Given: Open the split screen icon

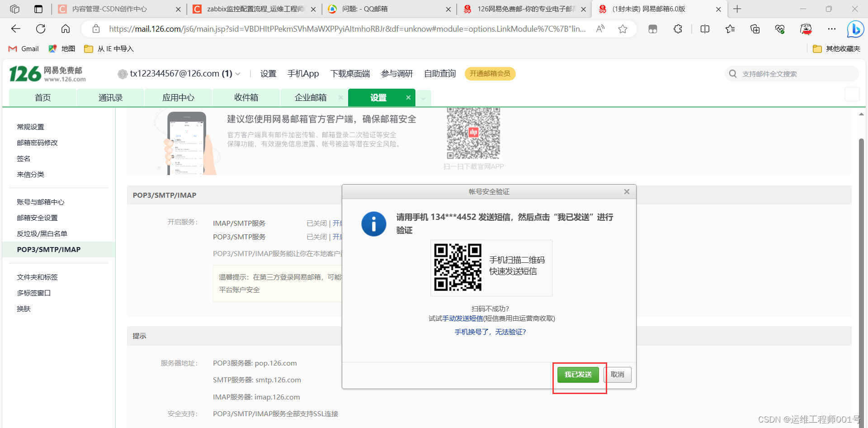Looking at the screenshot, I should [x=705, y=29].
